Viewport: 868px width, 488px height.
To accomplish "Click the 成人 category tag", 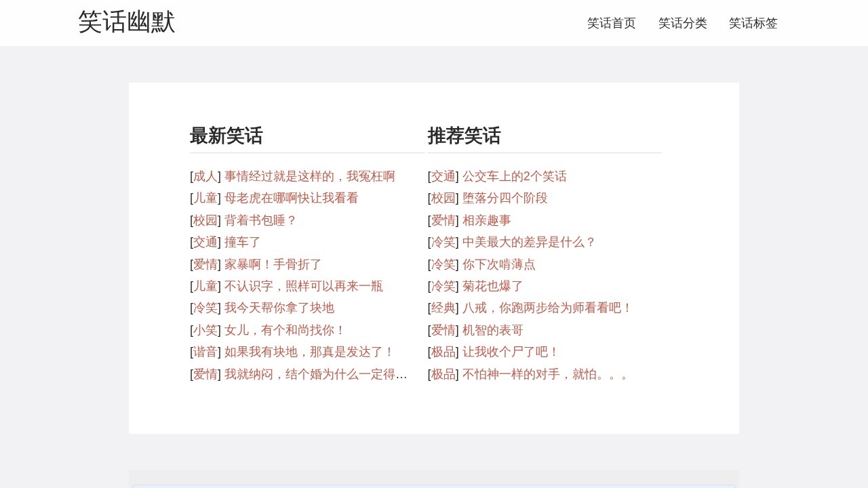I will [205, 176].
